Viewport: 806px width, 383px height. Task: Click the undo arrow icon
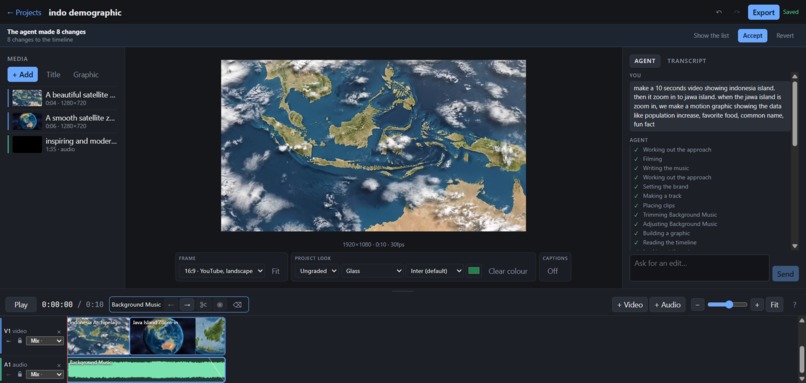(719, 12)
